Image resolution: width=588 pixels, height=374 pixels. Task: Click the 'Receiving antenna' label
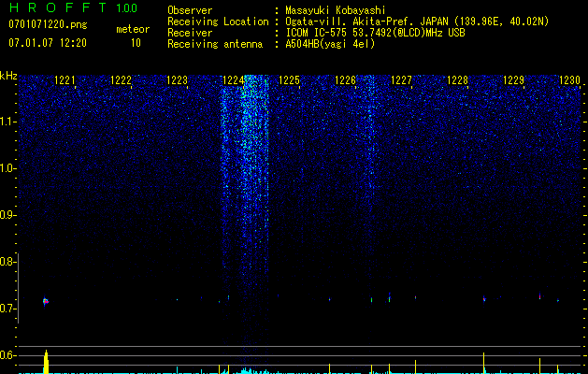coord(215,44)
